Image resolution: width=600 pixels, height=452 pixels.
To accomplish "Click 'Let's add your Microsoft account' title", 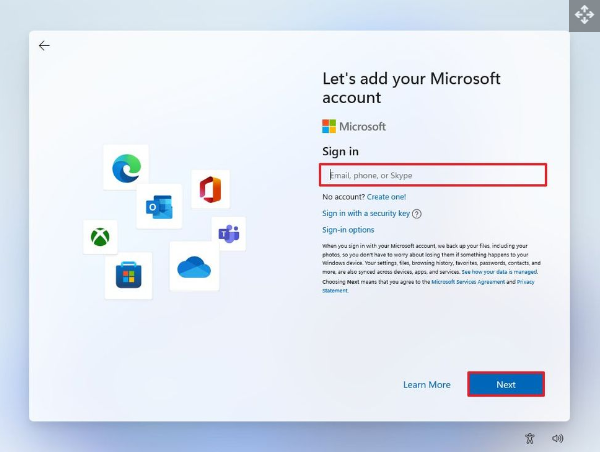I will click(x=411, y=88).
